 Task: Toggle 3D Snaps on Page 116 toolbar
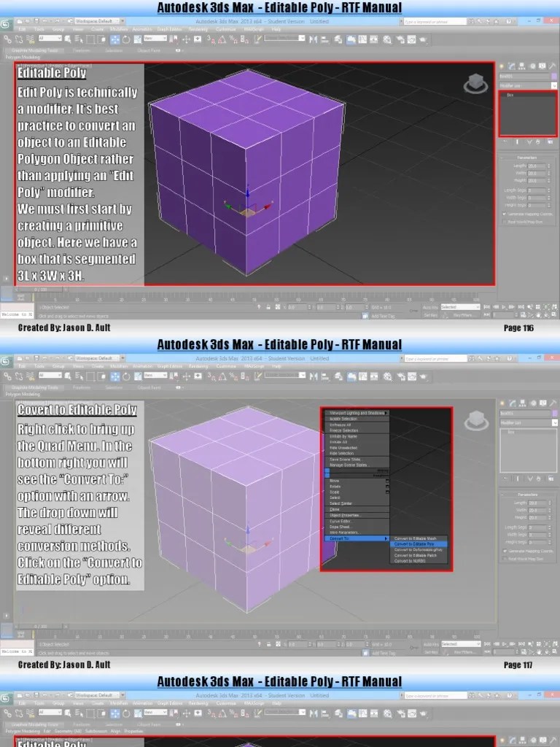(x=211, y=40)
